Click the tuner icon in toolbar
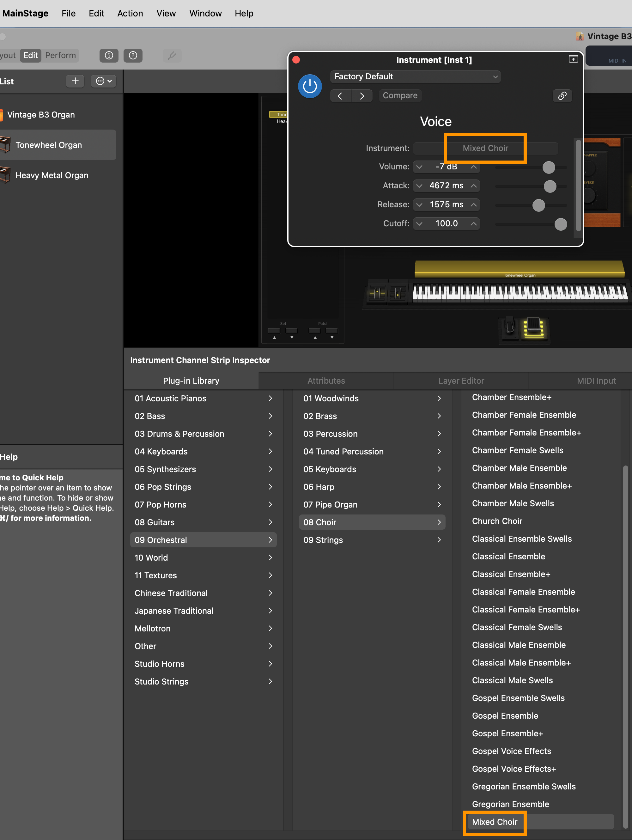632x840 pixels. pyautogui.click(x=172, y=55)
